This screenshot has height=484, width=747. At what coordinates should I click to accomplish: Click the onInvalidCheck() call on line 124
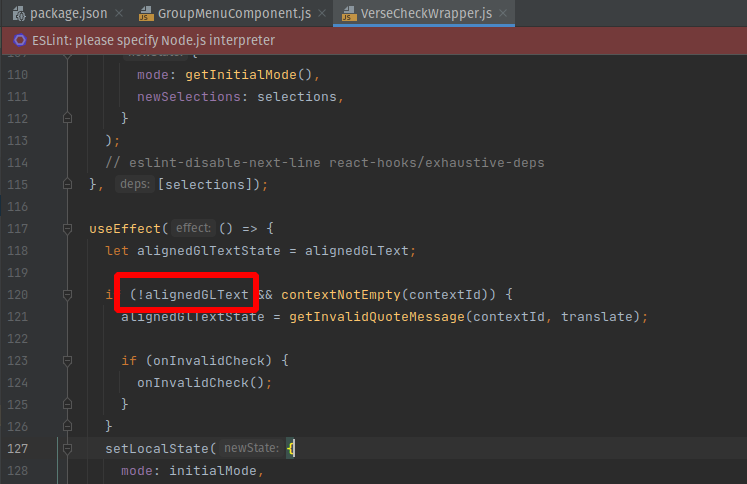[x=201, y=383]
